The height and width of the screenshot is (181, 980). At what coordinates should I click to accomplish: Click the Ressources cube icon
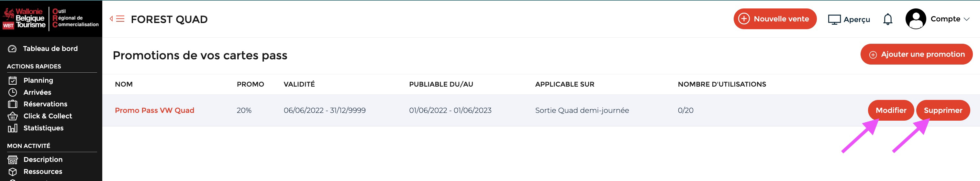13,172
